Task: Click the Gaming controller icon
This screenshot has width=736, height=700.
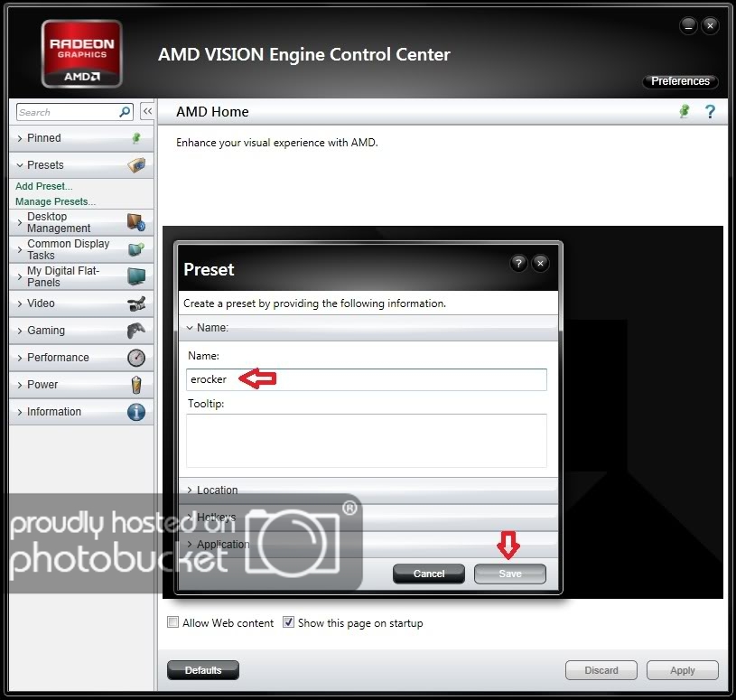Action: 136,331
